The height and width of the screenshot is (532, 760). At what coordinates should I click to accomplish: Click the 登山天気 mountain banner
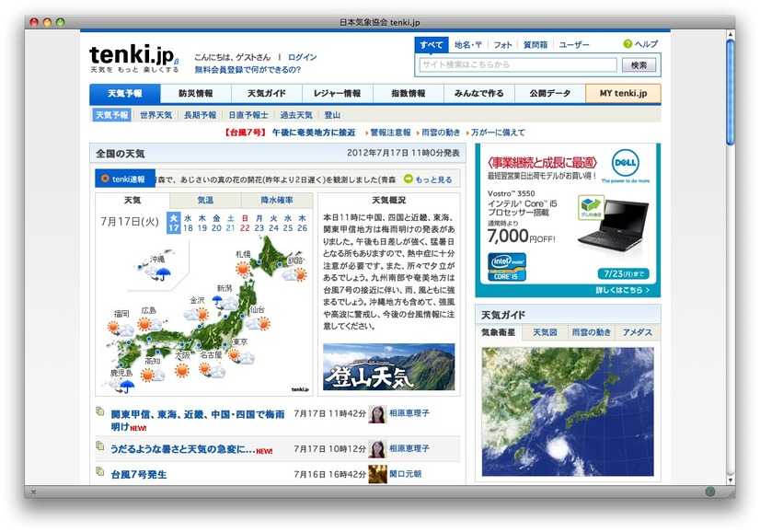coord(388,367)
